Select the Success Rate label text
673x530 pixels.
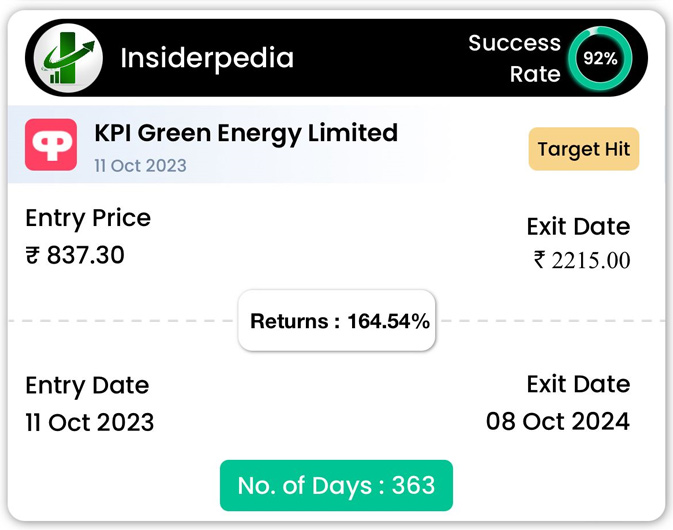click(515, 58)
